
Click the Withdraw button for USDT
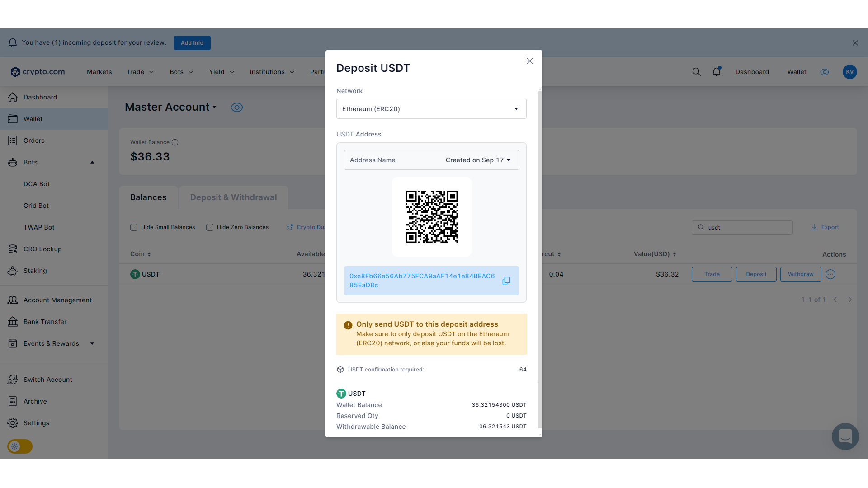point(801,274)
